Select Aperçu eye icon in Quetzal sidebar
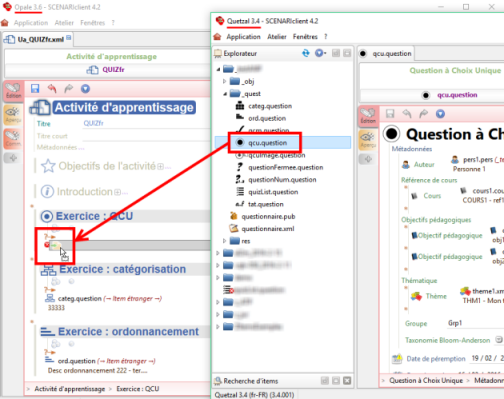 [x=368, y=140]
